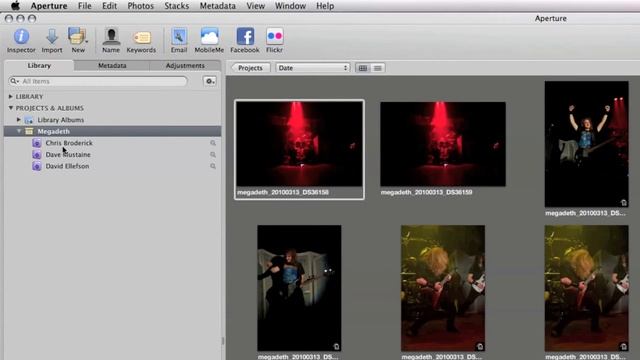Select the Chris Broderick album
Viewport: 640px width, 360px height.
coord(69,143)
